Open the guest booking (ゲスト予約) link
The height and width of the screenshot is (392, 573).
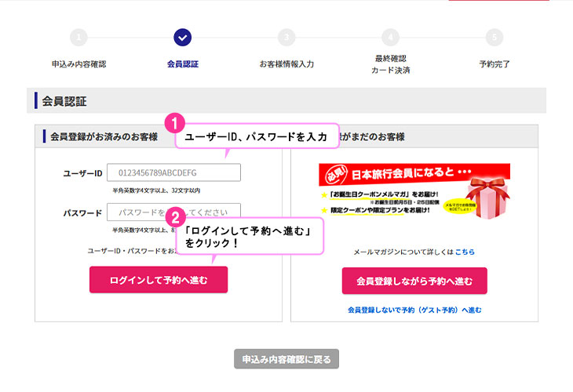414,310
